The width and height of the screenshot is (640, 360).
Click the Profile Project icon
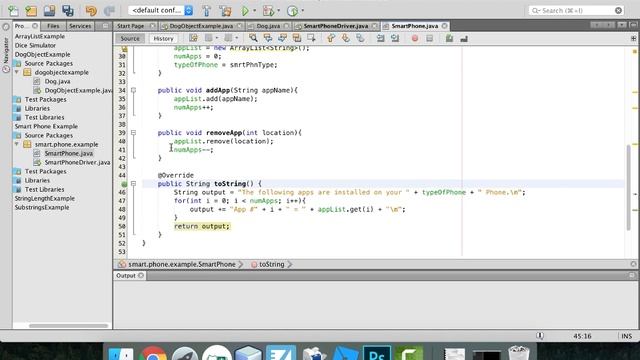click(x=292, y=11)
